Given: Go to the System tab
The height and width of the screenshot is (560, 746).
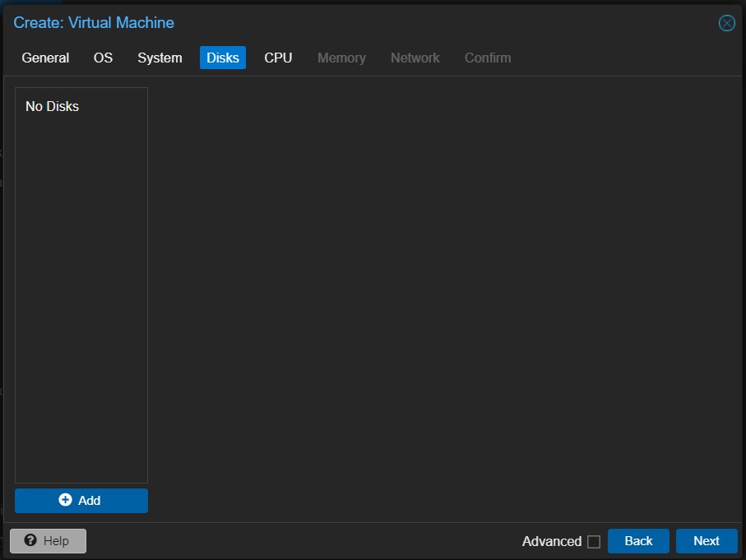Looking at the screenshot, I should (160, 58).
